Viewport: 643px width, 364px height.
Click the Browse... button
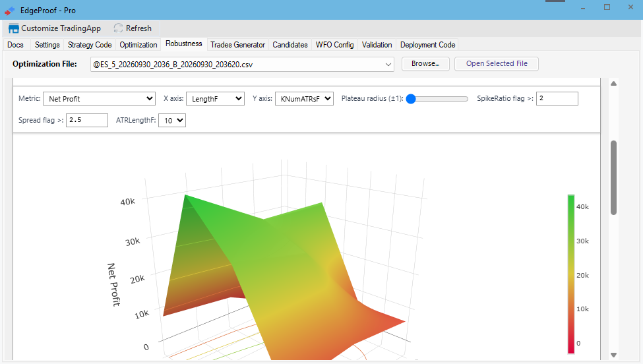425,64
